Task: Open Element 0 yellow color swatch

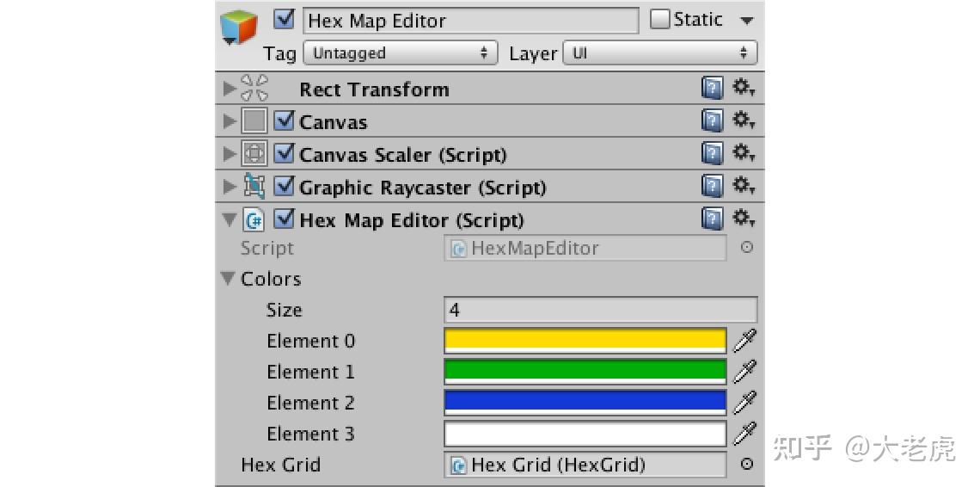Action: point(585,341)
